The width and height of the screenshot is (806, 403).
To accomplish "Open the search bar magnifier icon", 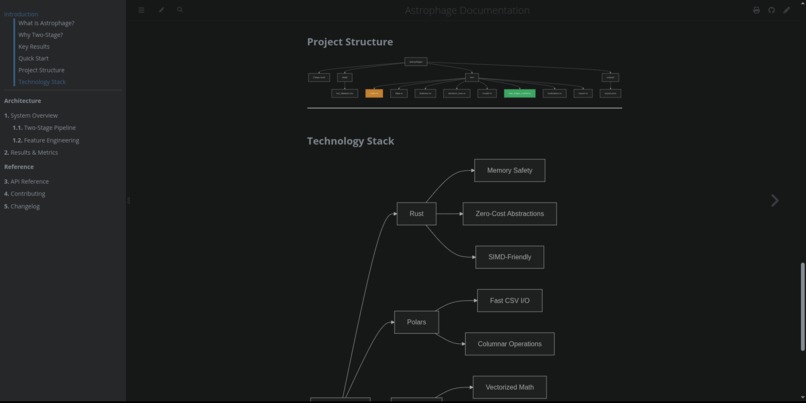I will [x=179, y=10].
